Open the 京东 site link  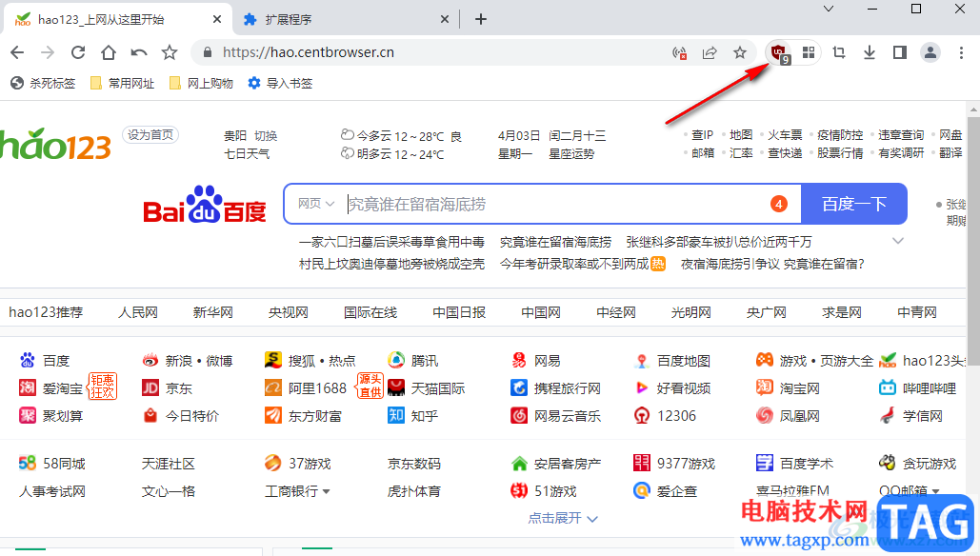point(167,387)
